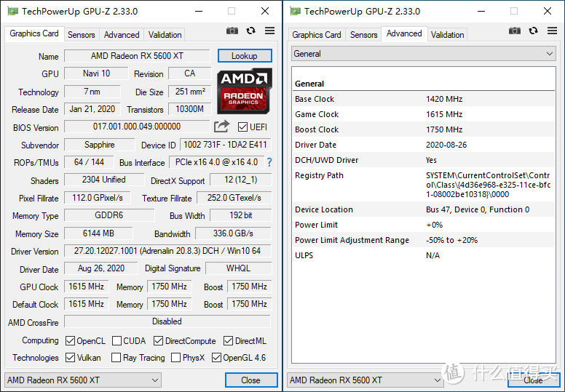Click the Lookup button
The height and width of the screenshot is (392, 565).
(245, 56)
